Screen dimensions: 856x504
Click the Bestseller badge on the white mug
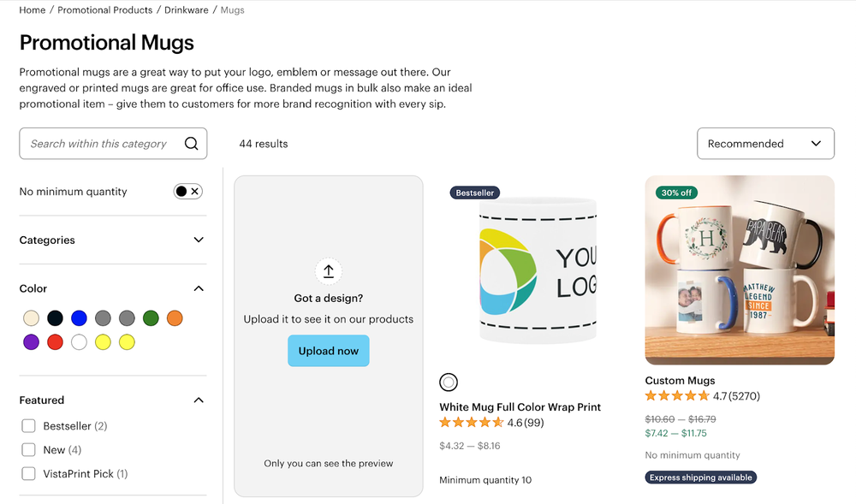point(474,193)
